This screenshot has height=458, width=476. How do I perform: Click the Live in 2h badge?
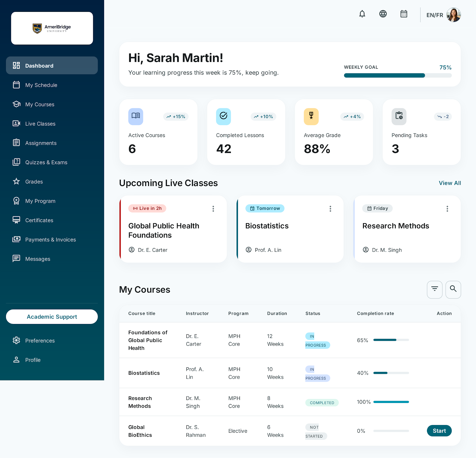click(147, 208)
